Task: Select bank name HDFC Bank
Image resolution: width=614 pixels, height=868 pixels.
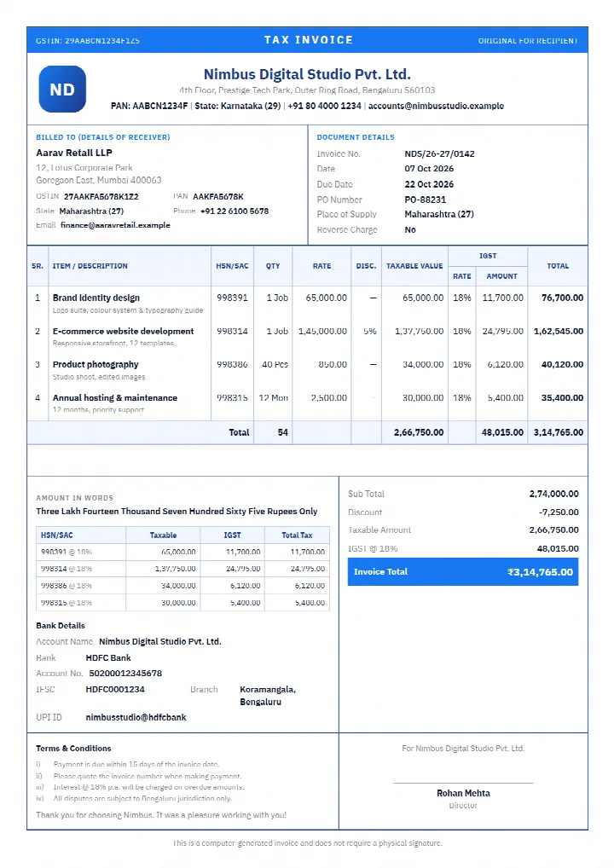Action: [x=108, y=657]
